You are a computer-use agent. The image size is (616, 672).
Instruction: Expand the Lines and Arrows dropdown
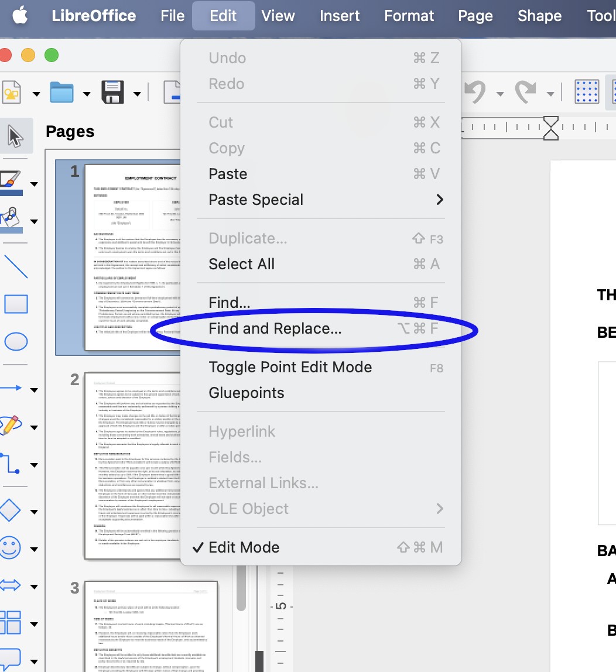34,390
